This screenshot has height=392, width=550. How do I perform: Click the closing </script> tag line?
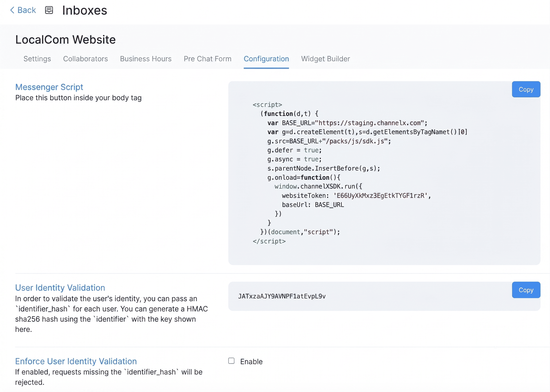269,241
